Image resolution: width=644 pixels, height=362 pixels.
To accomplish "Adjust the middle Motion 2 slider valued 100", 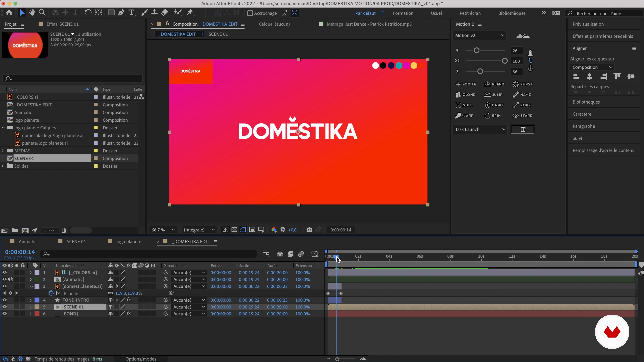I will point(504,61).
